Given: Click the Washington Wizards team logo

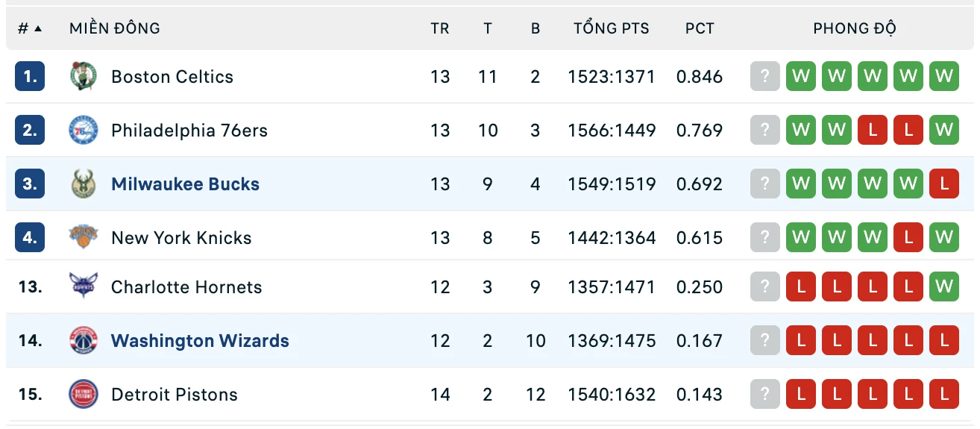Looking at the screenshot, I should point(83,341).
